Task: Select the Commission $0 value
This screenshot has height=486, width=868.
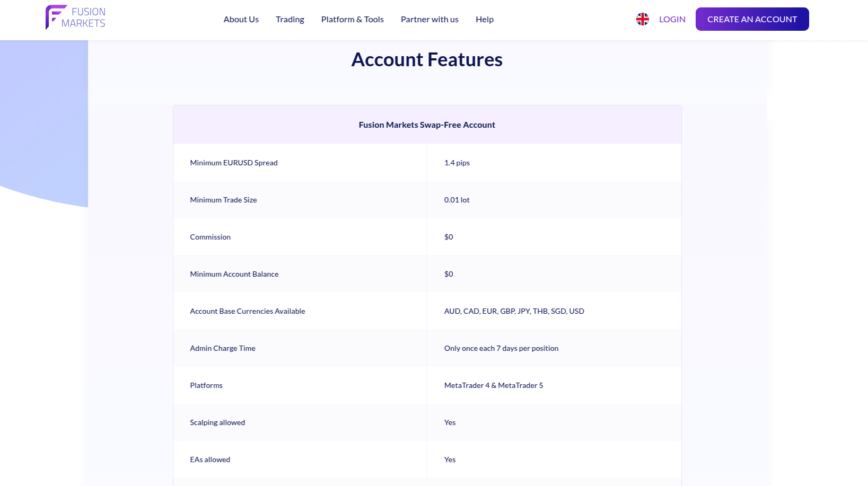Action: pyautogui.click(x=449, y=237)
